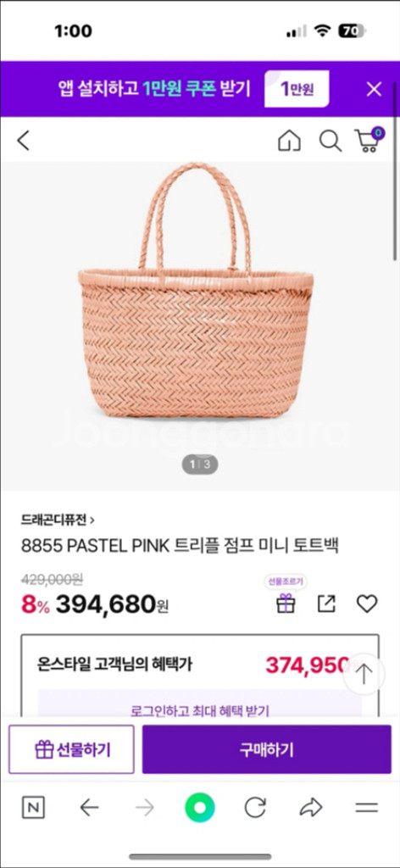Screen dimensions: 400x868
Task: Tap 구매하기 purchase button
Action: click(x=267, y=749)
